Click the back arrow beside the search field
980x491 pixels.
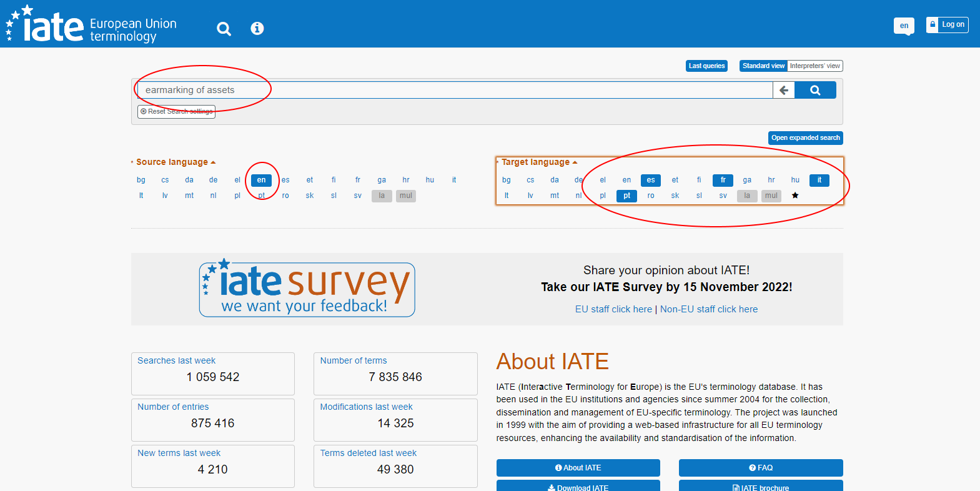(x=784, y=90)
